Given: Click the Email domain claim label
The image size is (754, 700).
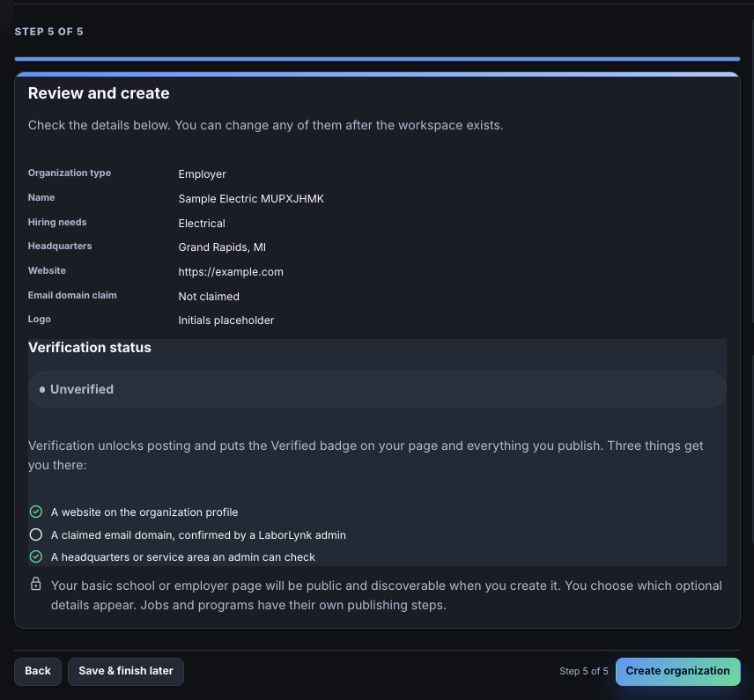Looking at the screenshot, I should pyautogui.click(x=72, y=295).
